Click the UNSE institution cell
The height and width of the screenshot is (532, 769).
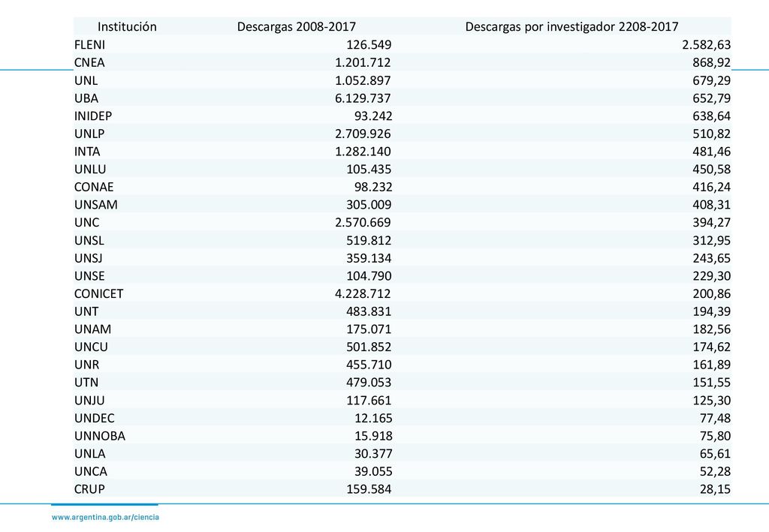(89, 276)
